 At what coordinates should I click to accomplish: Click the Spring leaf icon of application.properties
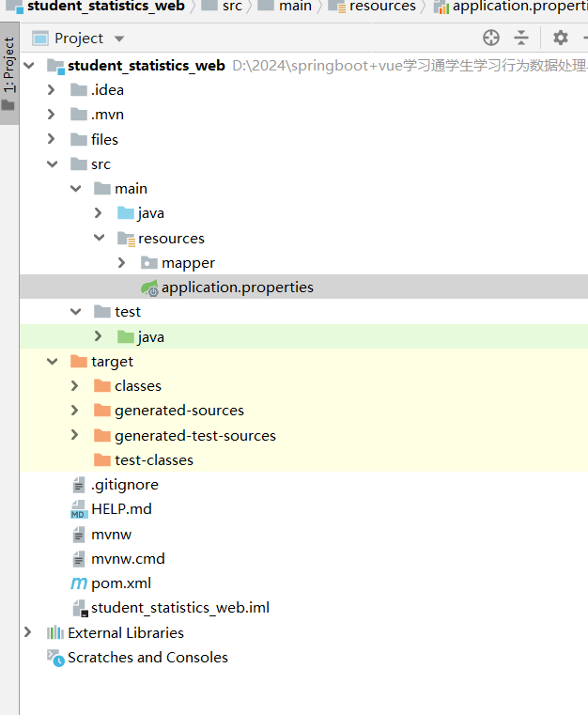148,288
